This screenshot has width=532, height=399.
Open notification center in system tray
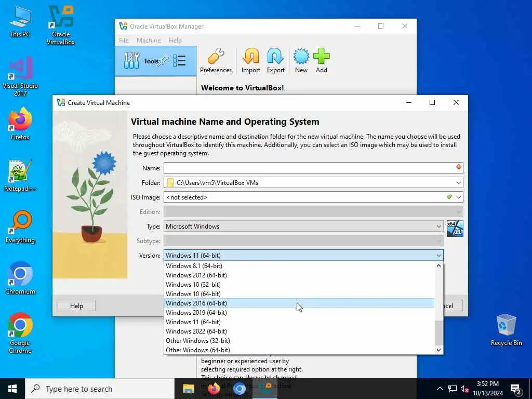[x=516, y=389]
